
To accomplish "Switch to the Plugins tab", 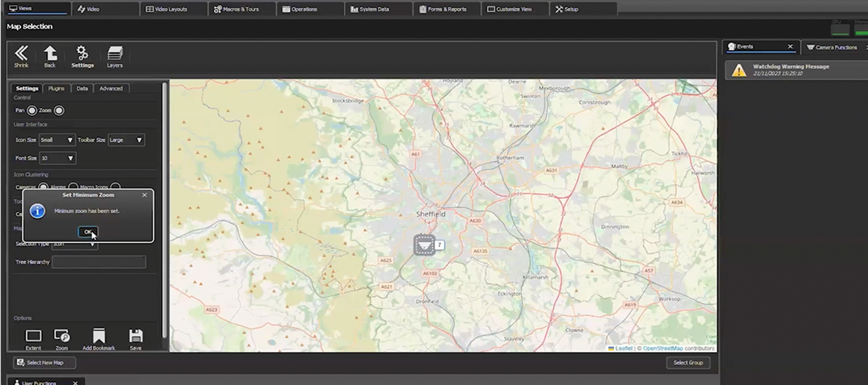I will click(57, 88).
